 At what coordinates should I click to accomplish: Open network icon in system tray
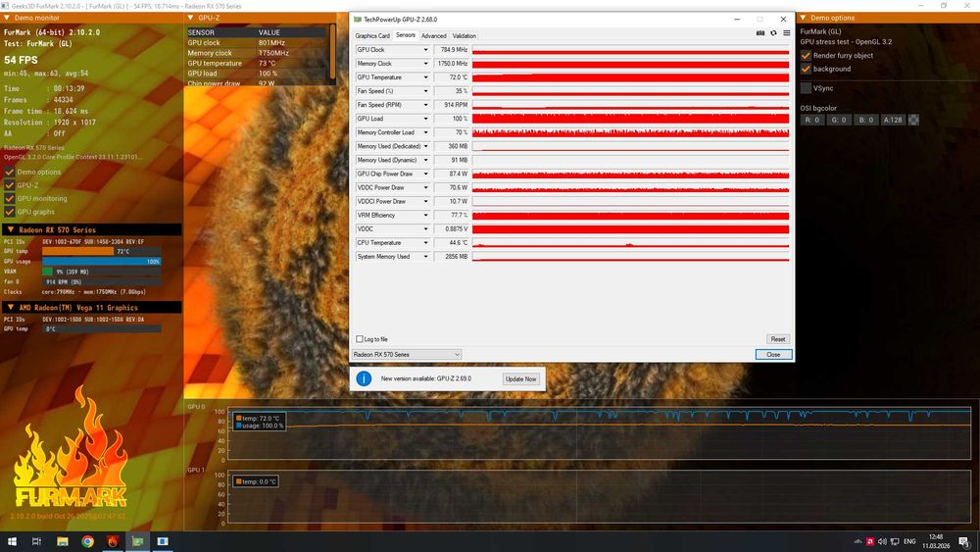(895, 541)
